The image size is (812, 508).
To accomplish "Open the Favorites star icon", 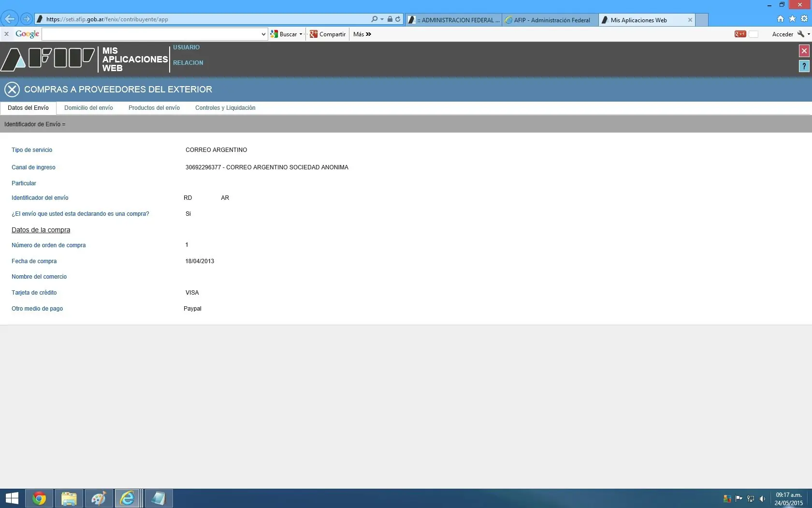I will [792, 19].
